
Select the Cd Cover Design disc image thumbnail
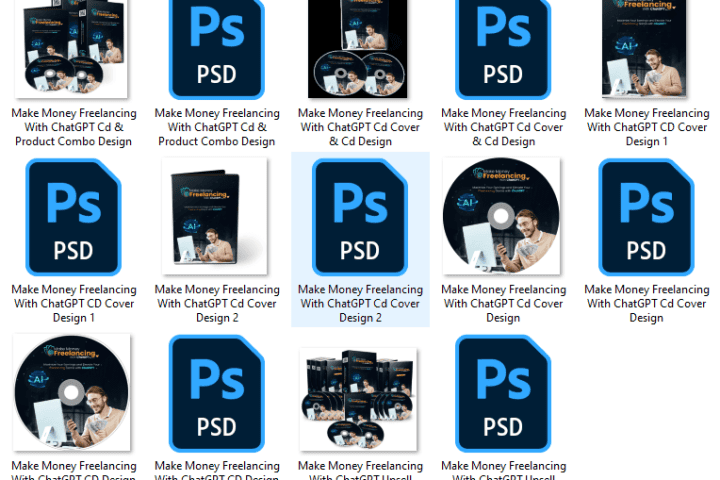coord(501,216)
